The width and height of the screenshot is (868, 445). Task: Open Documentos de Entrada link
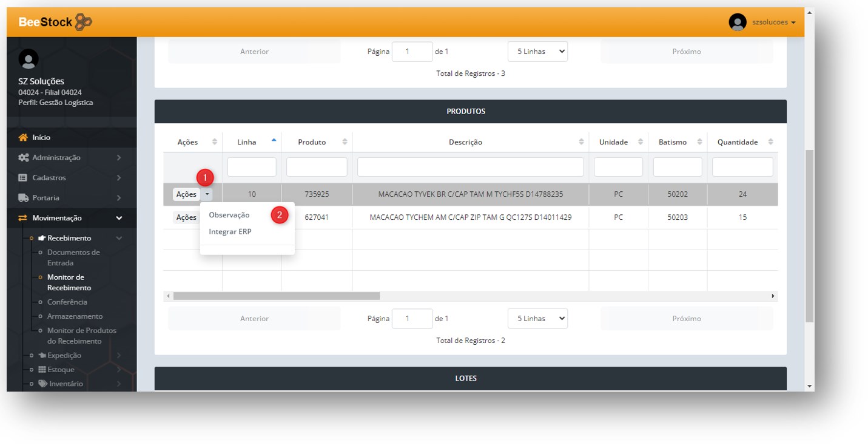pos(73,257)
